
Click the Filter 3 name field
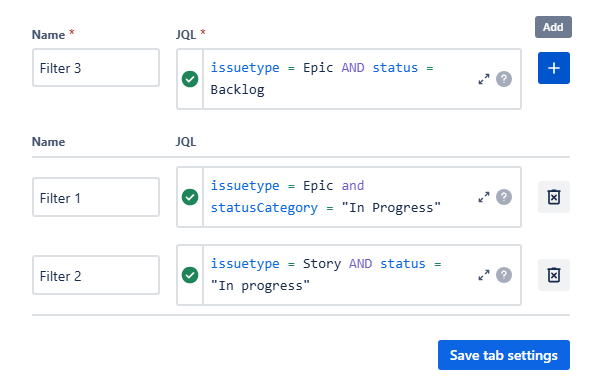[x=96, y=68]
